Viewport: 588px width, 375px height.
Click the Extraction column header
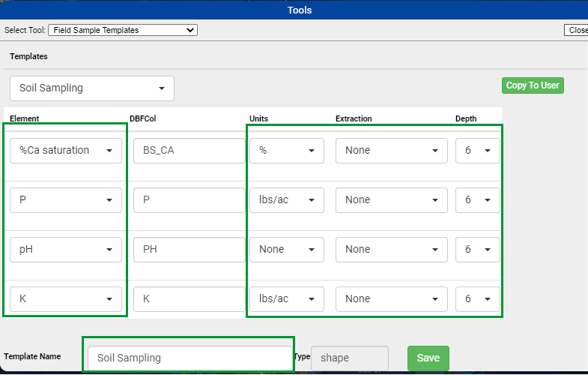pos(354,118)
